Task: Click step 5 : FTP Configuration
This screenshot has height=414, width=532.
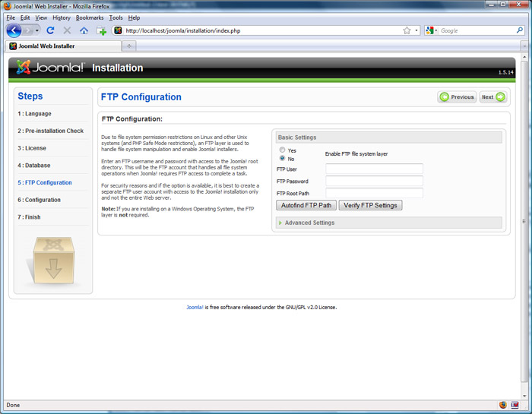Action: (x=45, y=182)
